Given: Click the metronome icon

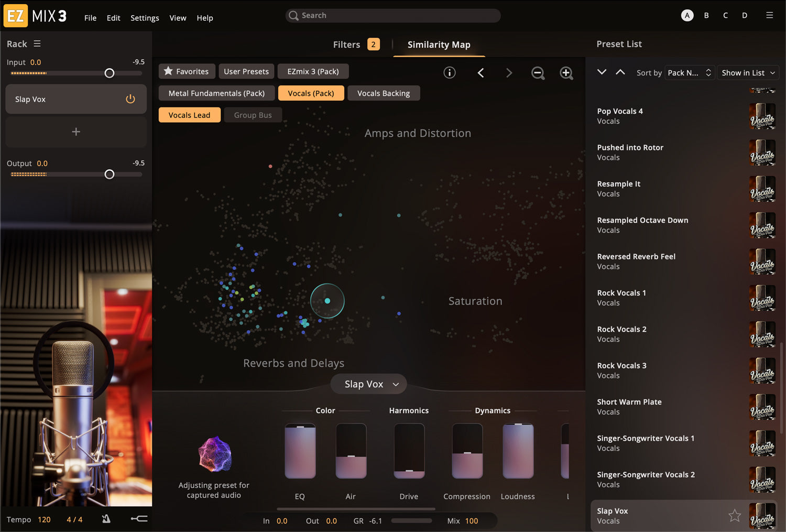Looking at the screenshot, I should coord(106,519).
